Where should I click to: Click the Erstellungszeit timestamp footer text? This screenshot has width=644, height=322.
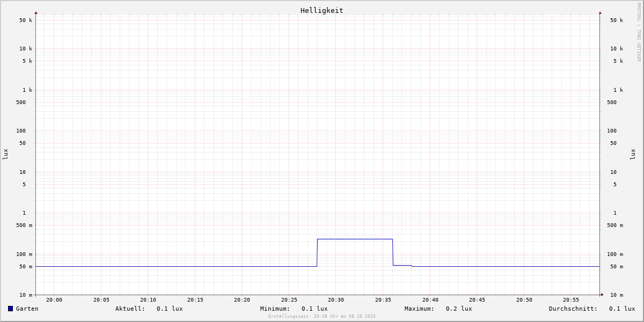[x=322, y=317]
